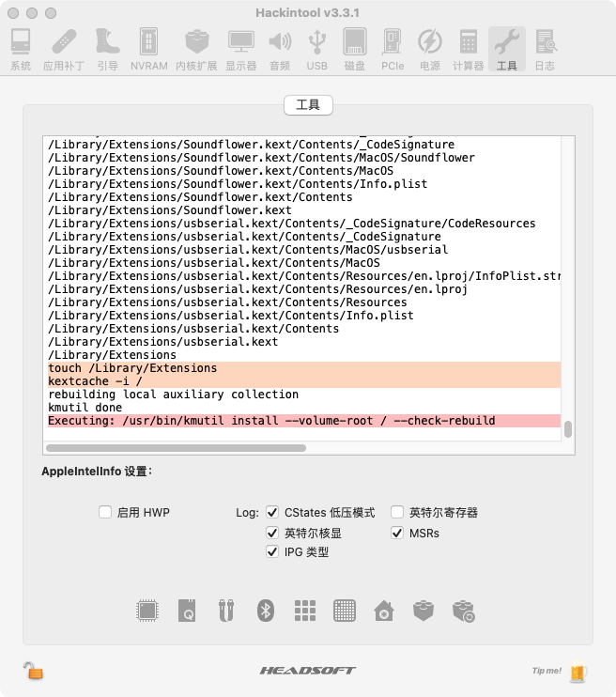The image size is (616, 697).
Task: Click the orange unlocked padlock icon
Action: (33, 671)
